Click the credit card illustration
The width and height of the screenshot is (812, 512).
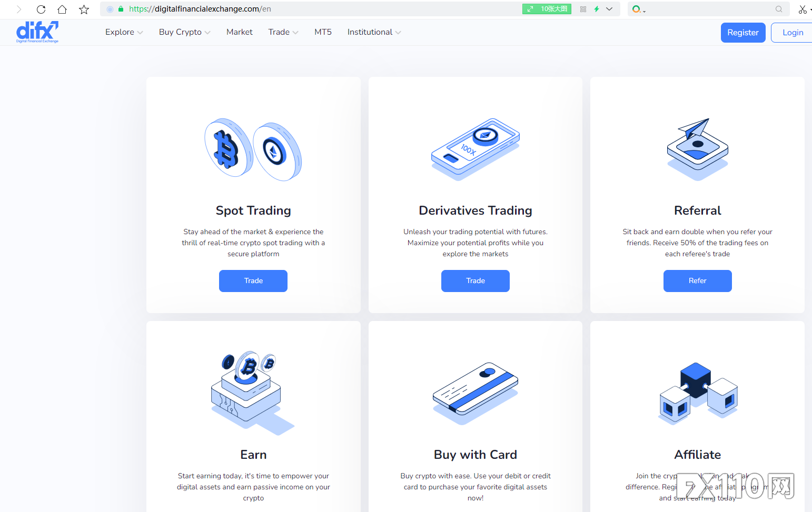[x=476, y=393]
